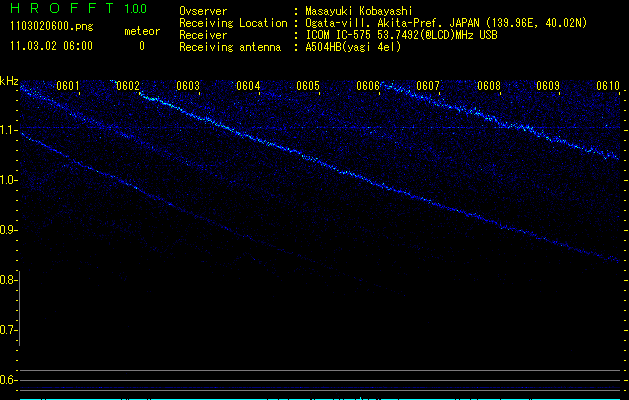Click the 0602 time marker
The height and width of the screenshot is (400, 629).
click(128, 86)
